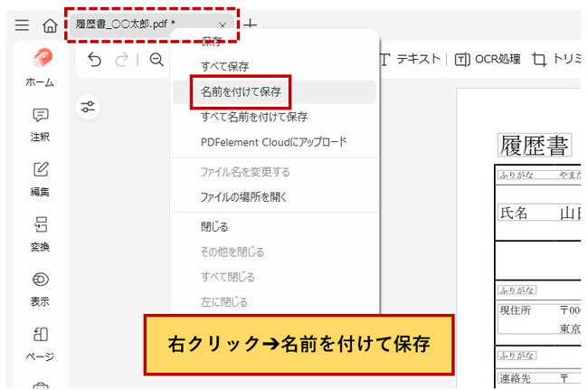Open the sliders settings button

(88, 107)
